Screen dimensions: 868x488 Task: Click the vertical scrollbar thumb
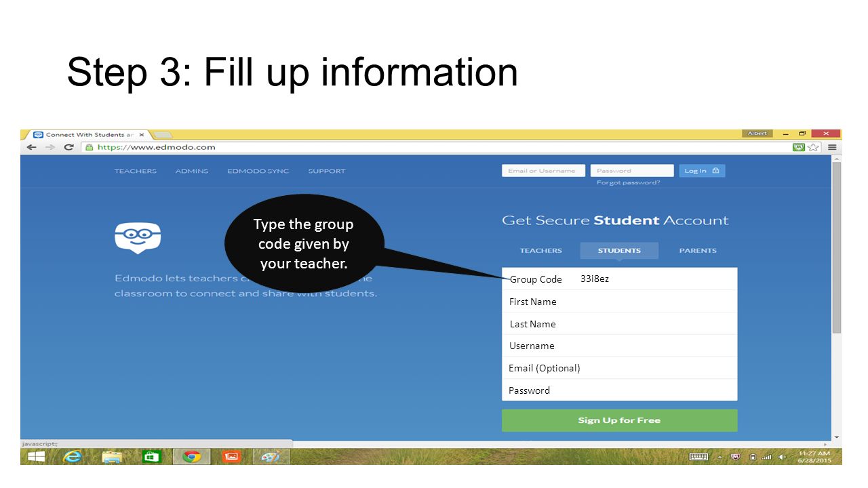tap(836, 247)
